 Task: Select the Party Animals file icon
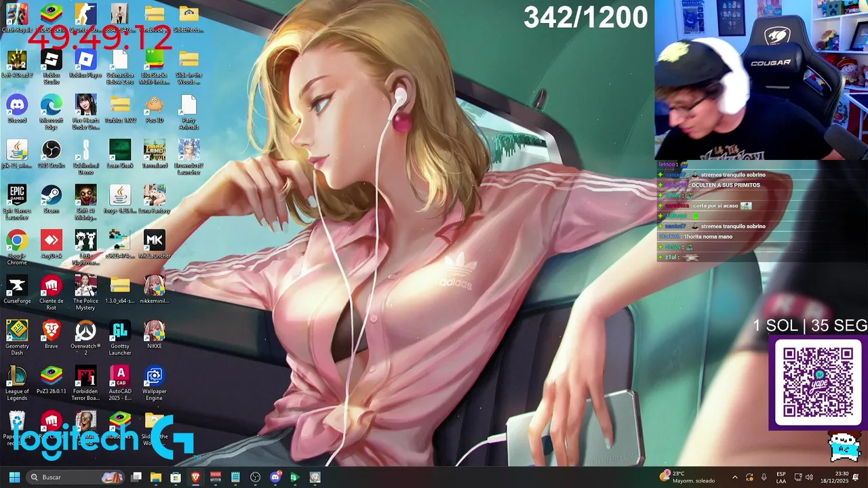(x=189, y=113)
